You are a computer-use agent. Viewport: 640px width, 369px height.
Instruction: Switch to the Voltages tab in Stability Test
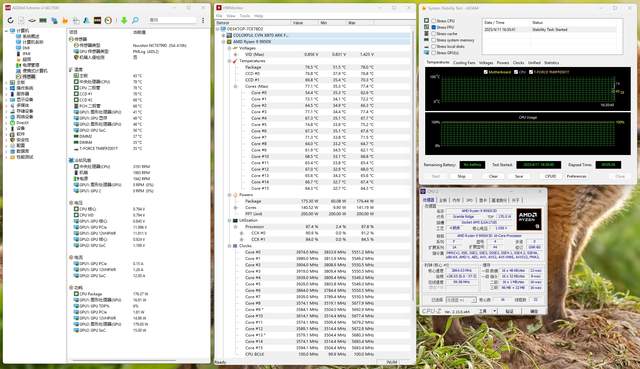pos(486,63)
